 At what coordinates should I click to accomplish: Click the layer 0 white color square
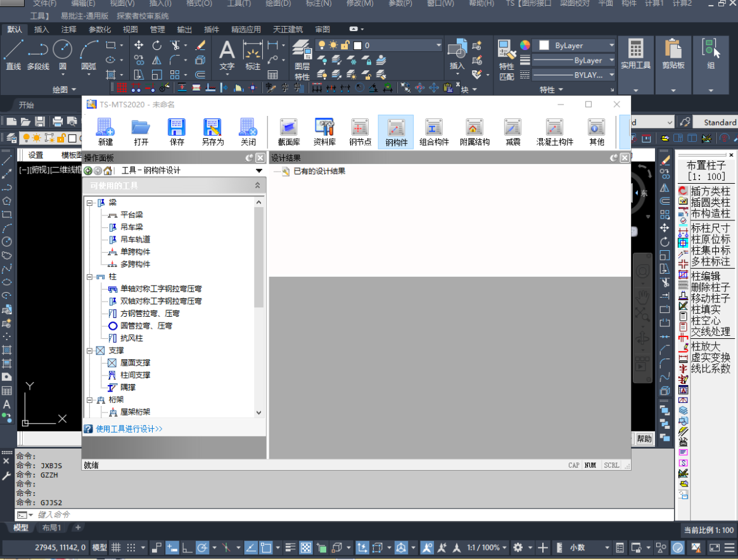[358, 45]
